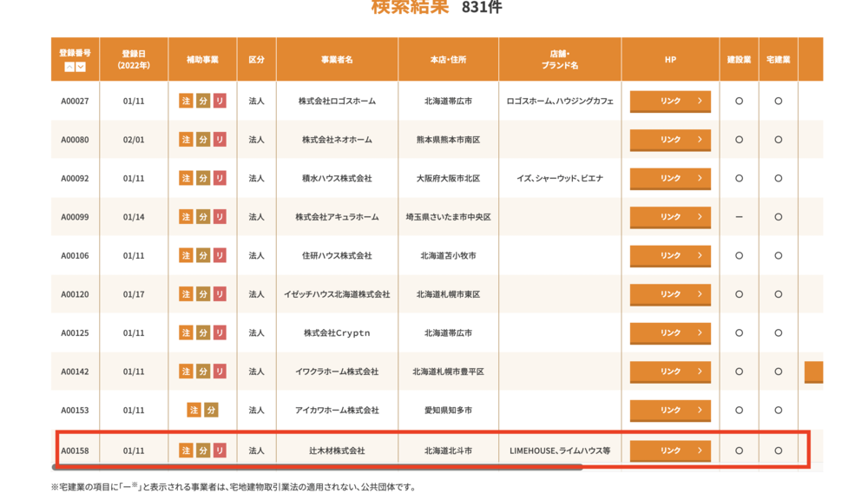868x500 pixels.
Task: Click chevron on 住研ハウス株式会社 link button
Action: (700, 255)
